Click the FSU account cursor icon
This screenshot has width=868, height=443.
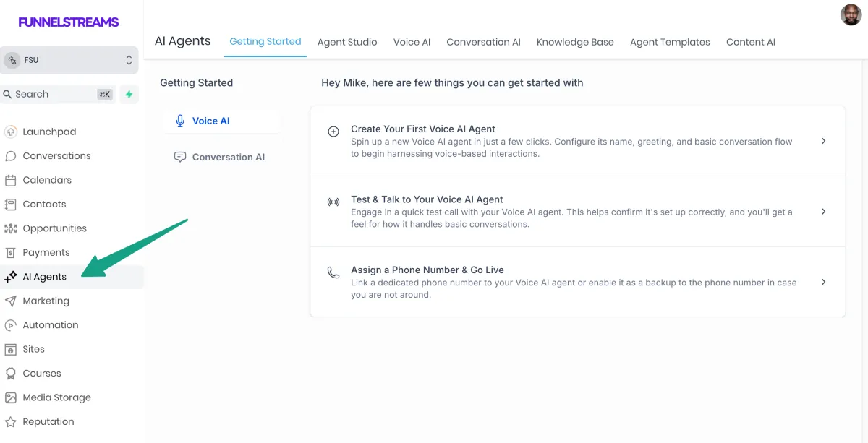click(x=12, y=60)
